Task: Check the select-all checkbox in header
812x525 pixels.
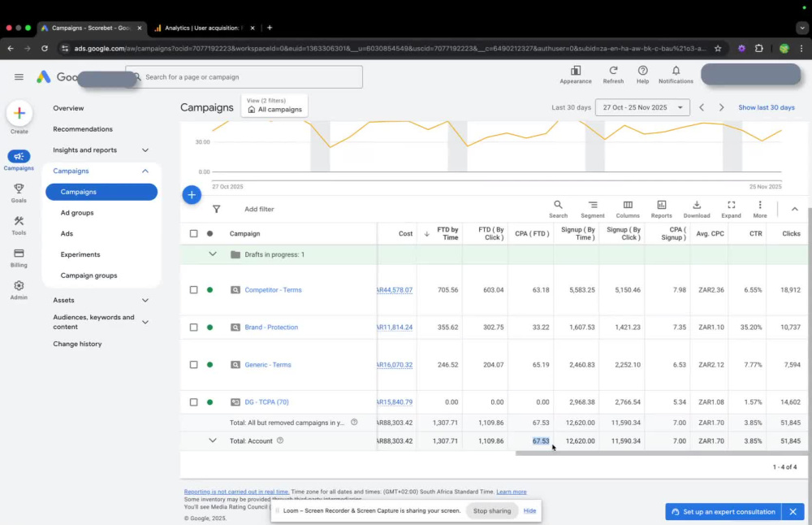Action: coord(194,233)
